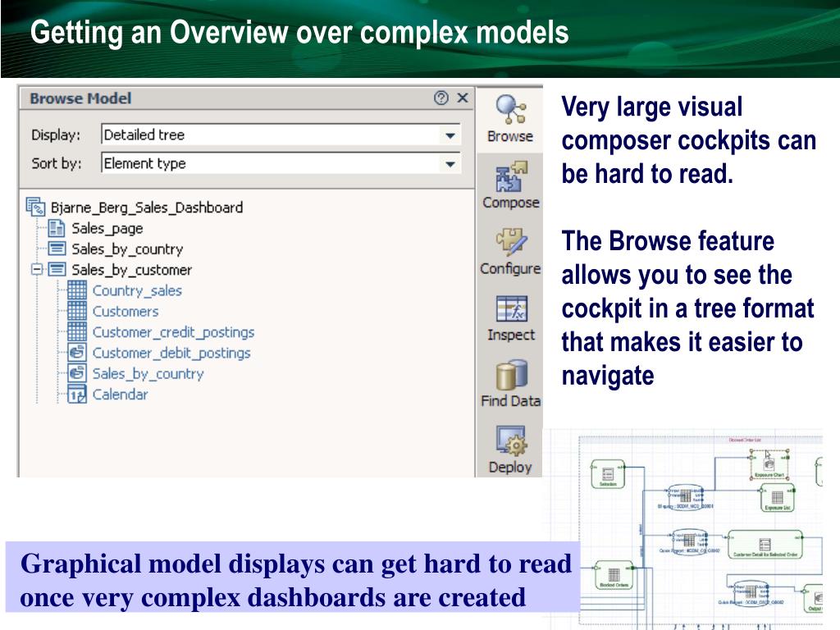Screen dimensions: 840x630
Task: Close the Browse Model panel
Action: click(x=463, y=98)
